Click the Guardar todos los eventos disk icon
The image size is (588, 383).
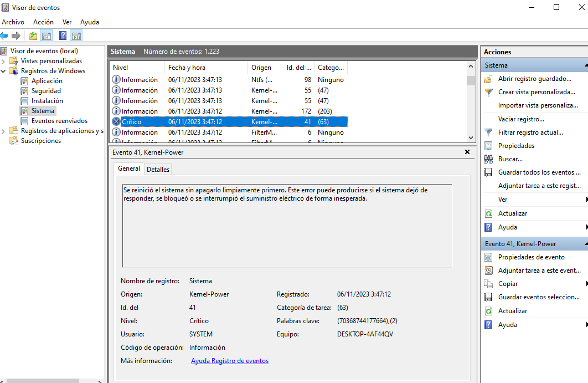[x=488, y=172]
